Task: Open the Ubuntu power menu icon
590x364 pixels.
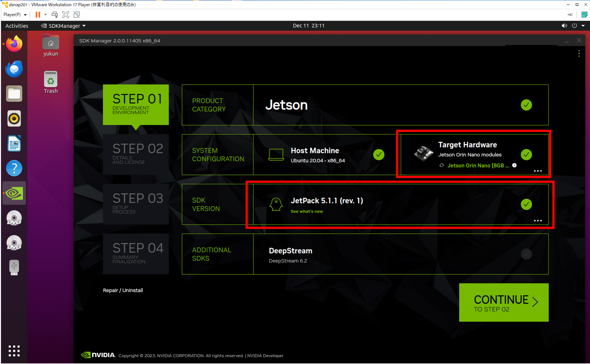Action: point(574,26)
